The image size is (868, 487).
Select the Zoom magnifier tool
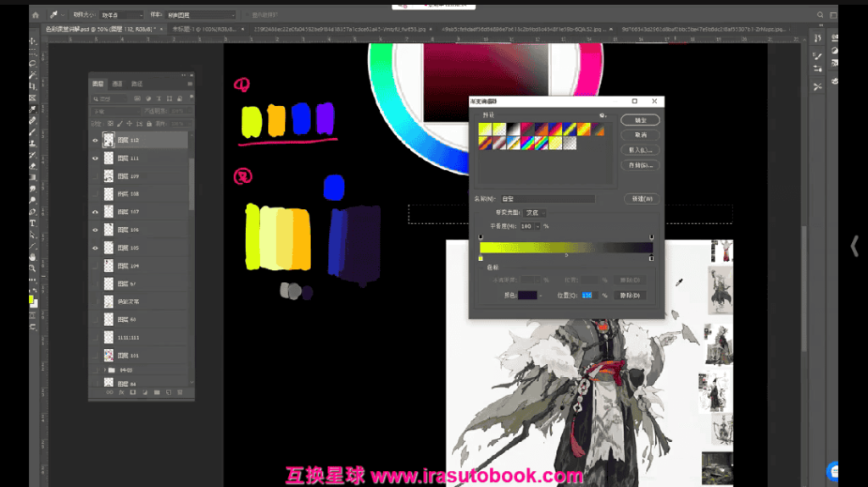33,268
